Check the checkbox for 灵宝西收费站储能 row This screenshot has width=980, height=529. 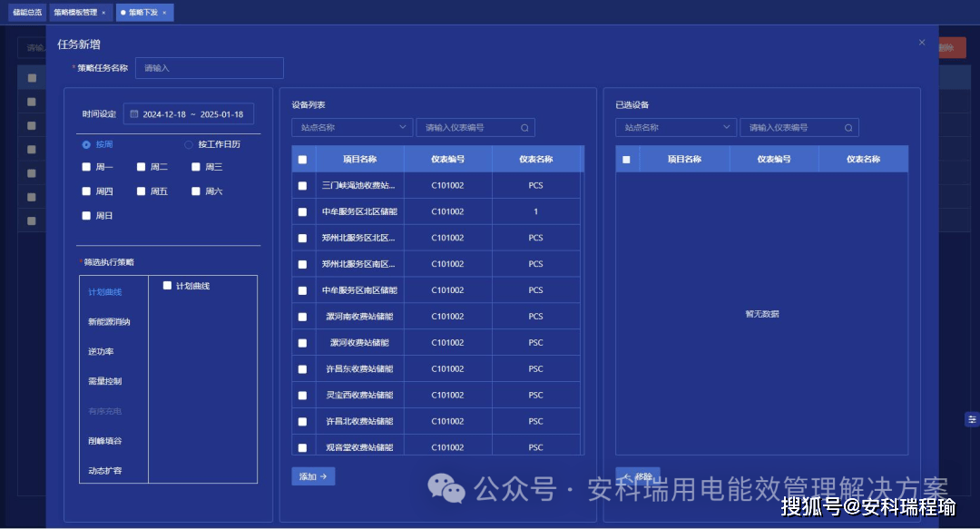[302, 396]
